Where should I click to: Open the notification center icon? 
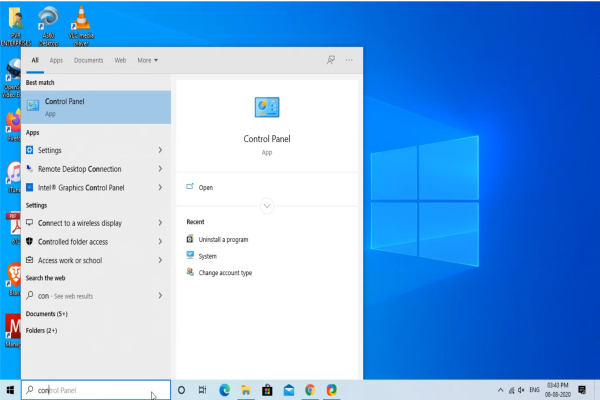click(x=582, y=390)
